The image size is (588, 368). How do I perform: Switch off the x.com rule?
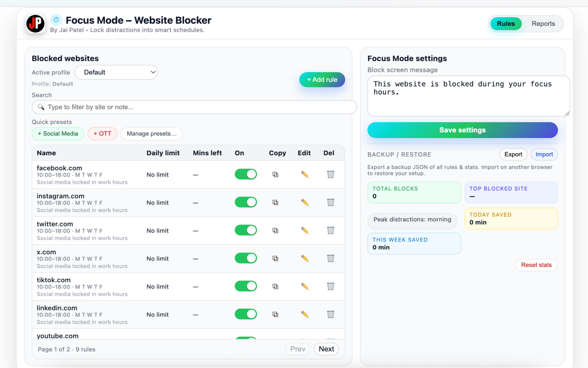(x=246, y=259)
